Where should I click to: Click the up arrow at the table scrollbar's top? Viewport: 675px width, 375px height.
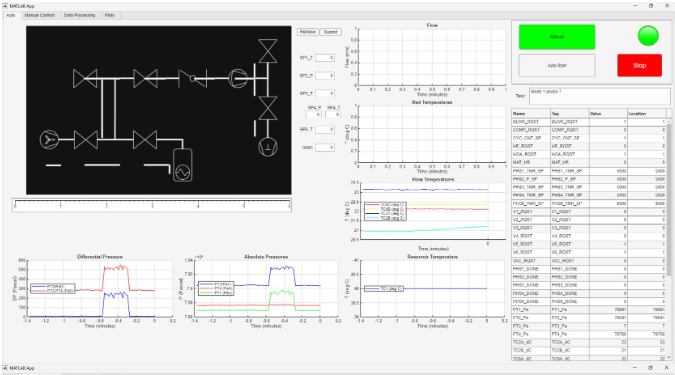coord(669,122)
